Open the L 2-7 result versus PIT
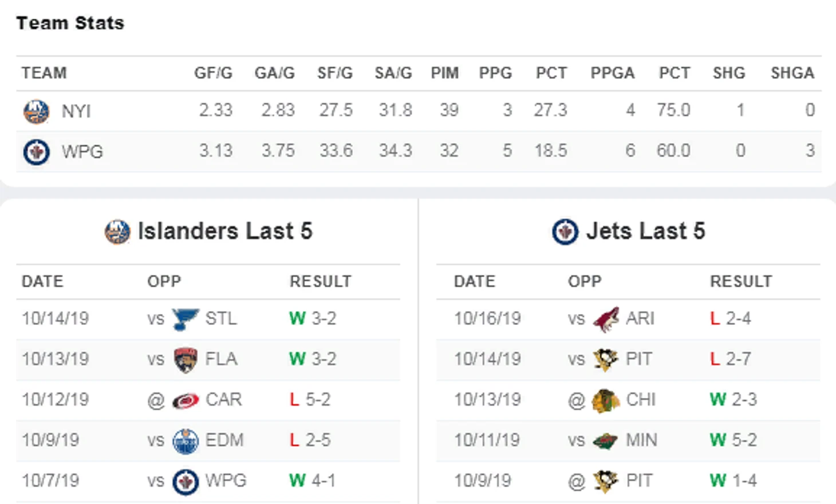The image size is (836, 504). pyautogui.click(x=730, y=359)
